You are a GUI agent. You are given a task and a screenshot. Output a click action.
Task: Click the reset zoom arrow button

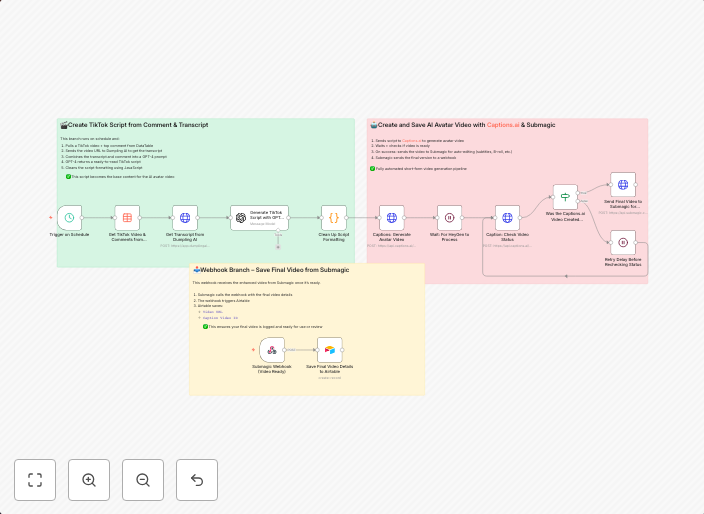(197, 480)
